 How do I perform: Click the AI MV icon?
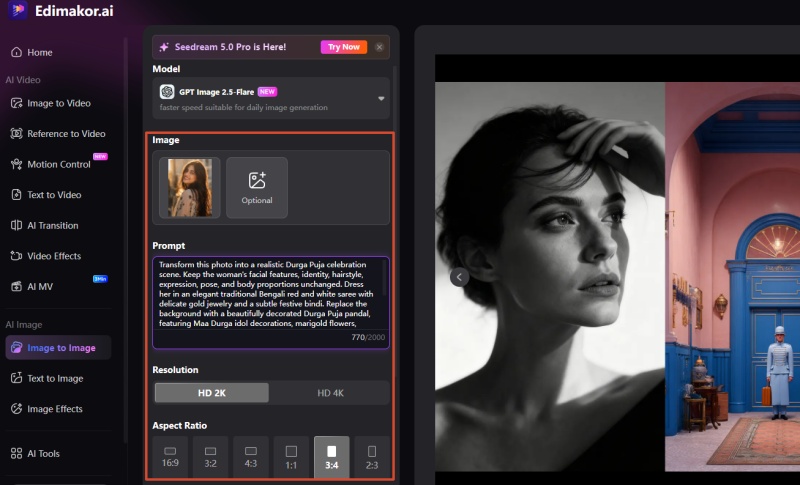tap(16, 287)
